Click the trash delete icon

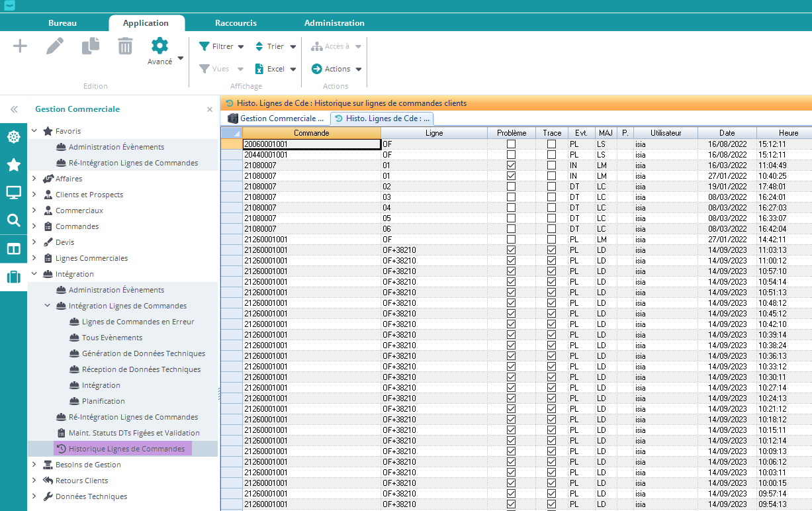[125, 46]
